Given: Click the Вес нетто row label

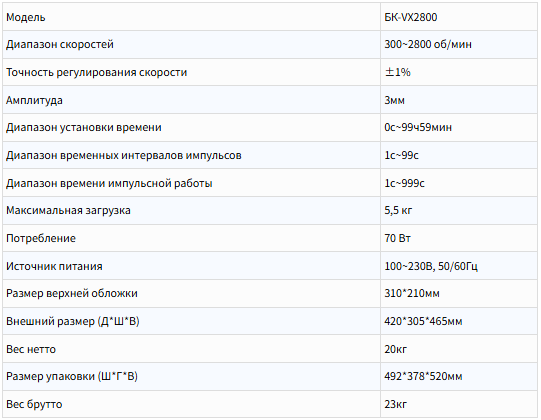Looking at the screenshot, I should tap(31, 349).
